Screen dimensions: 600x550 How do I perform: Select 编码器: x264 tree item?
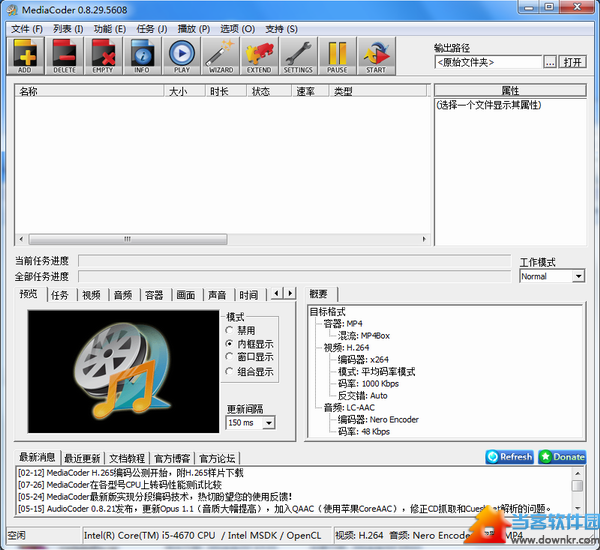tap(363, 360)
